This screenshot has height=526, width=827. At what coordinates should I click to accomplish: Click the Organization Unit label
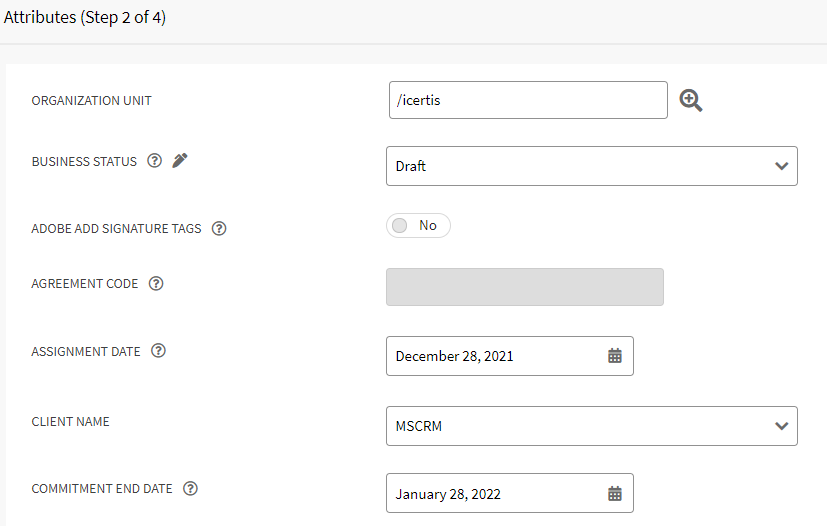pyautogui.click(x=92, y=101)
